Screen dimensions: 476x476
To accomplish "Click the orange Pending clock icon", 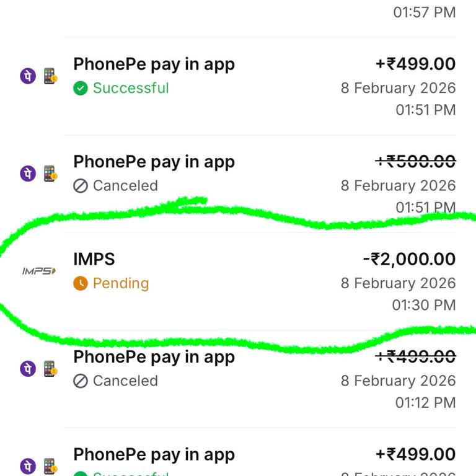I will pyautogui.click(x=81, y=284).
